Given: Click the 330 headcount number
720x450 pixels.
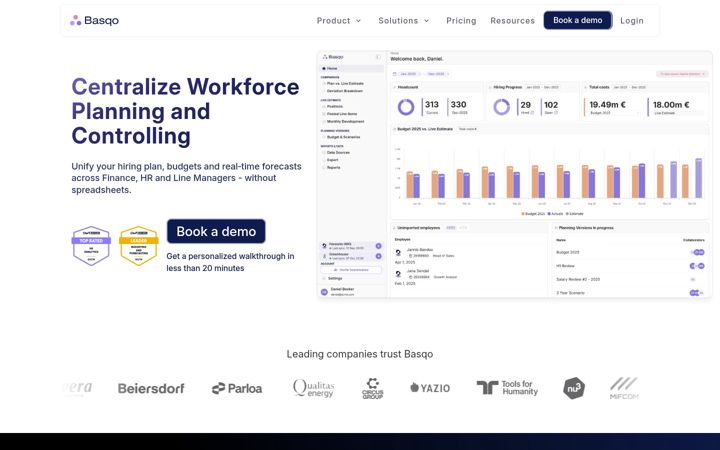Looking at the screenshot, I should coord(458,105).
